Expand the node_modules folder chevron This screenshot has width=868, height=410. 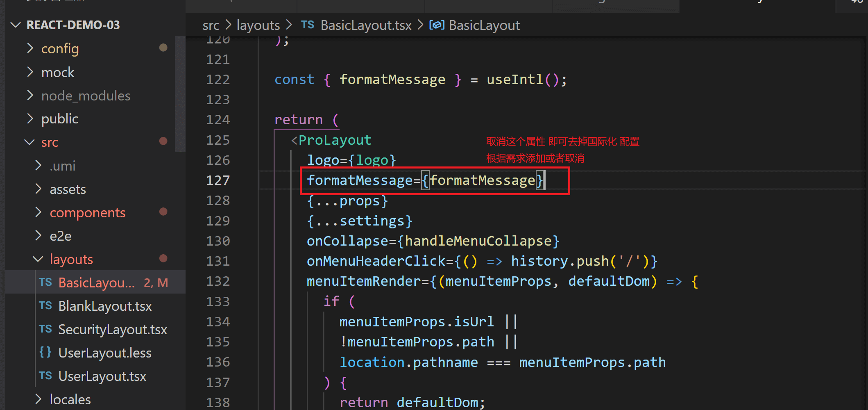point(30,96)
